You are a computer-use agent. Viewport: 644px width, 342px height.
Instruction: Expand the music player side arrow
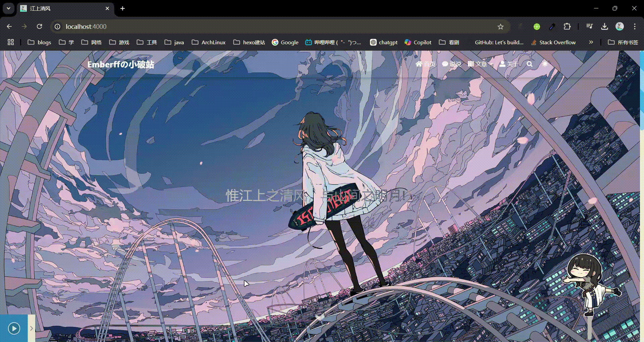(31, 328)
